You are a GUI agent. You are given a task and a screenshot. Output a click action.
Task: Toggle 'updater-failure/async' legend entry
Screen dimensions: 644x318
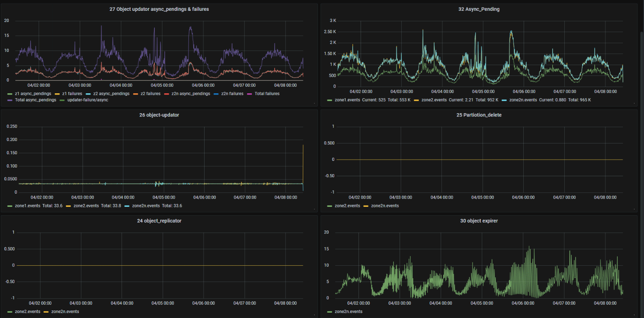tap(86, 100)
